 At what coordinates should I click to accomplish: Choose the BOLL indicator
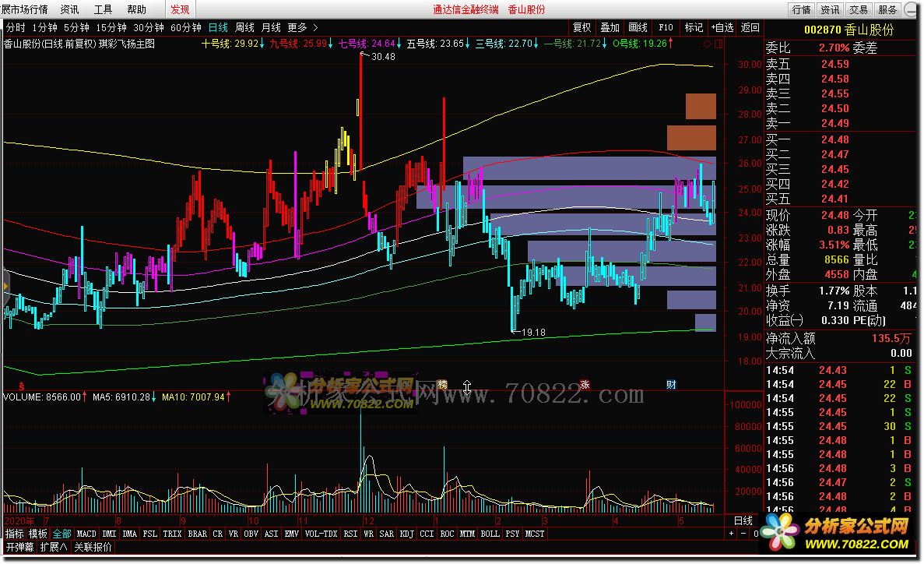[x=490, y=534]
